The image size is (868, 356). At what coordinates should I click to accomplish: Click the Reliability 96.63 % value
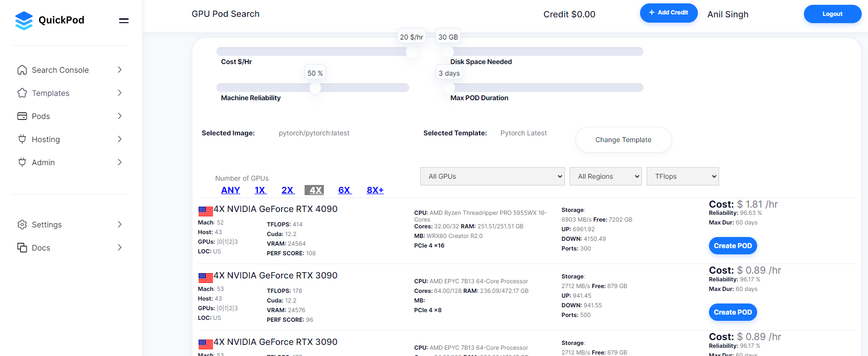click(x=735, y=213)
